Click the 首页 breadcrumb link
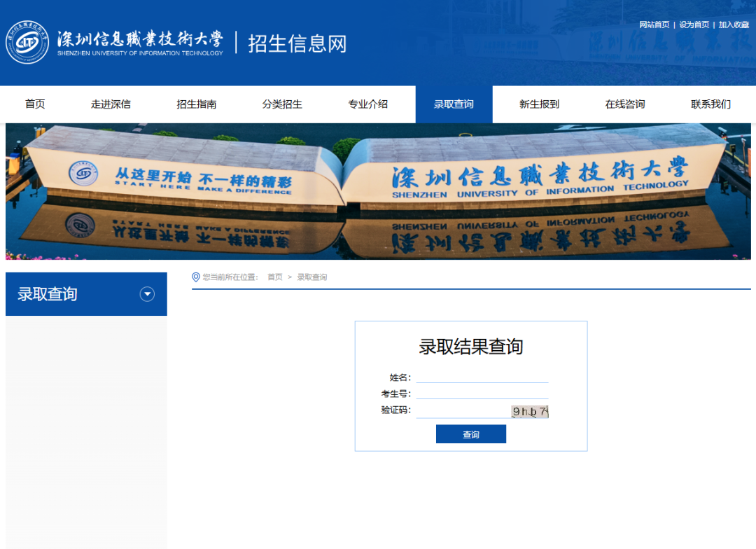Image resolution: width=756 pixels, height=549 pixels. point(275,277)
